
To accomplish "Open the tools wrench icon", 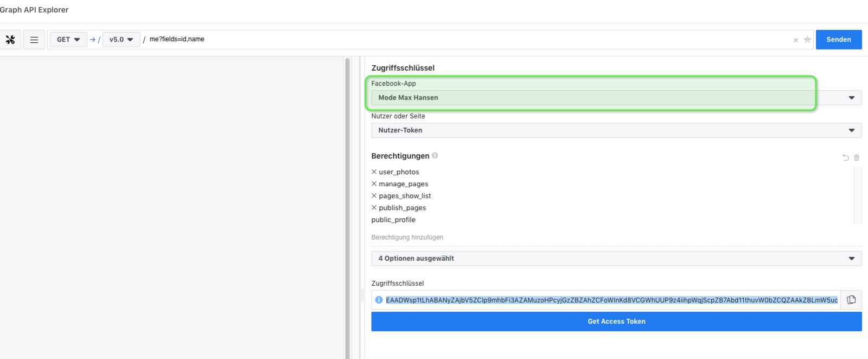I will click(10, 40).
